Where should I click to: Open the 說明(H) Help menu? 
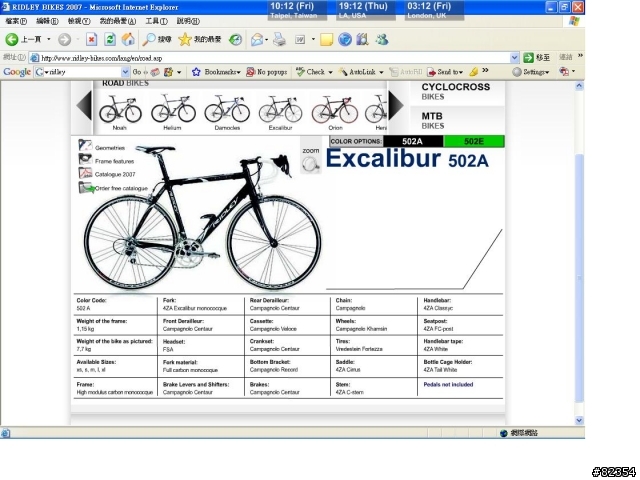[x=188, y=21]
